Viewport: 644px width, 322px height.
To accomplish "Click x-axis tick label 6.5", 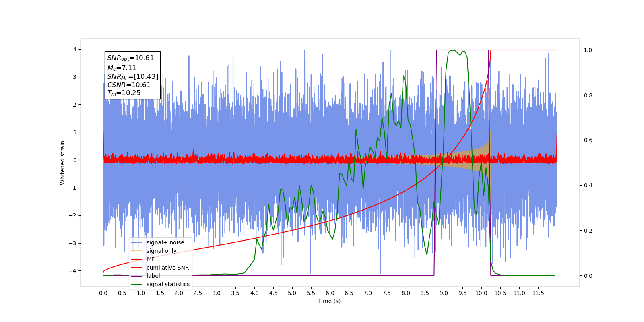I will (x=349, y=293).
